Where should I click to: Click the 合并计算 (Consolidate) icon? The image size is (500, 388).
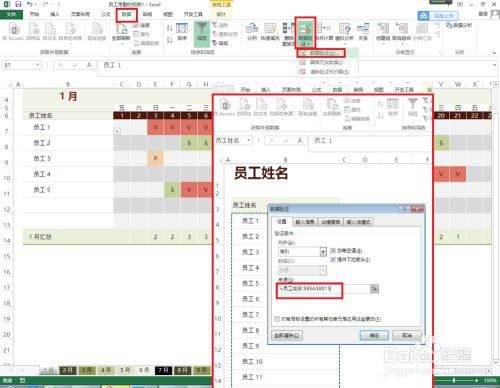[324, 32]
